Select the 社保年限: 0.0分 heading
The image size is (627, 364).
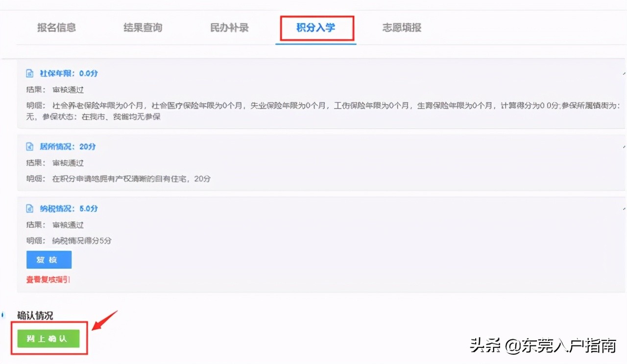click(69, 73)
